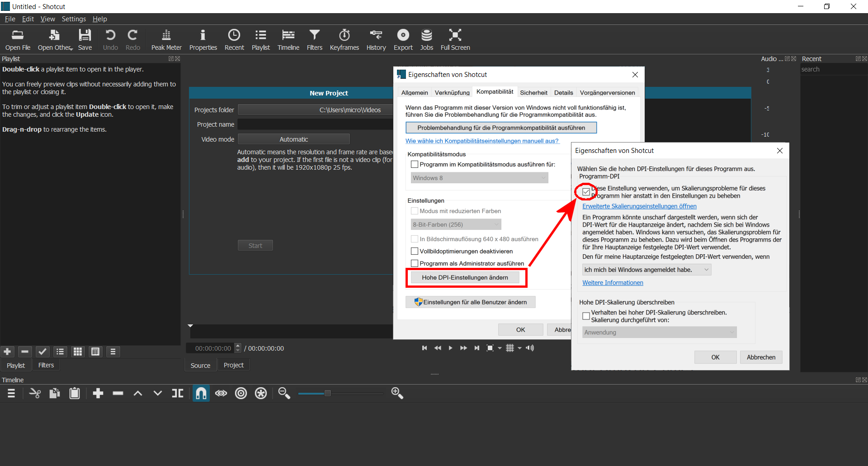
Task: Click the Recent panel search field
Action: click(x=834, y=69)
